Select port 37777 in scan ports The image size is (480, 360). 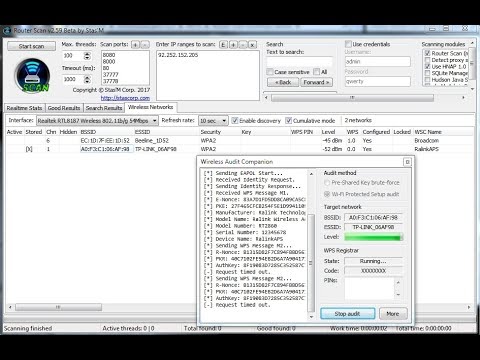pos(111,75)
